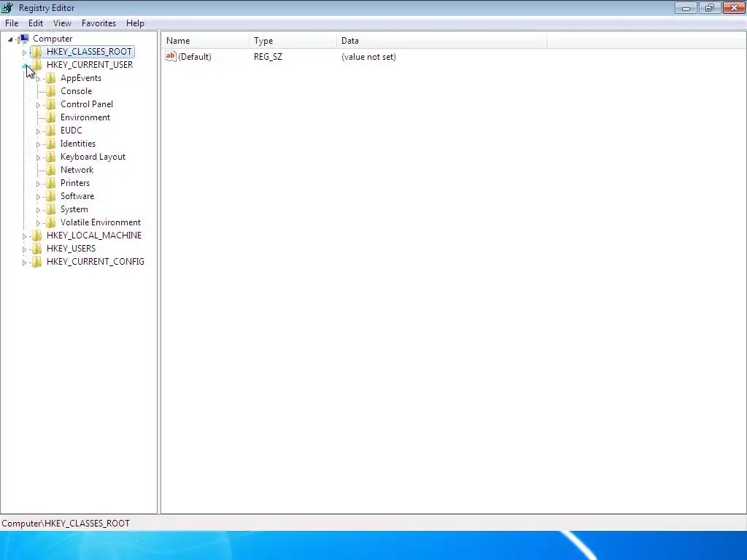Viewport: 747px width, 560px height.
Task: Click the Environment folder icon
Action: click(x=50, y=117)
